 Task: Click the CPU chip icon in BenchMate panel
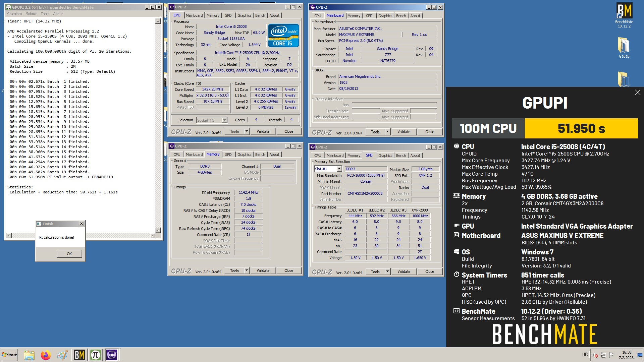click(457, 146)
